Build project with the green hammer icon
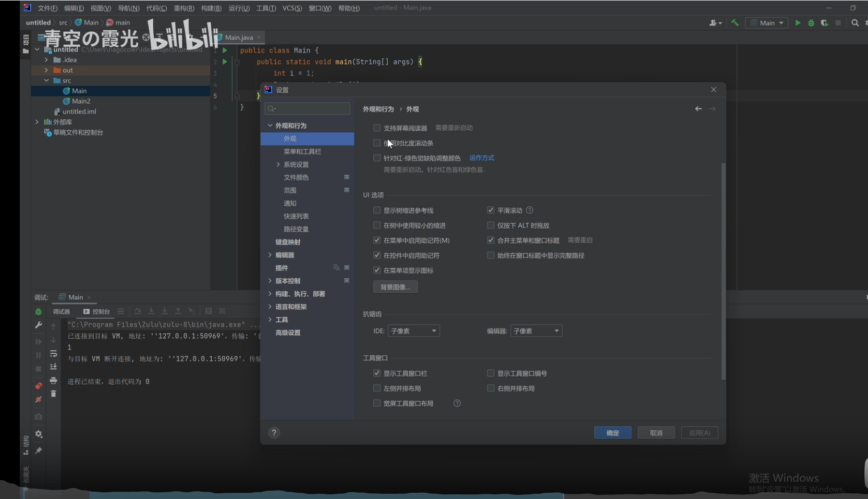The width and height of the screenshot is (868, 499). [x=735, y=23]
